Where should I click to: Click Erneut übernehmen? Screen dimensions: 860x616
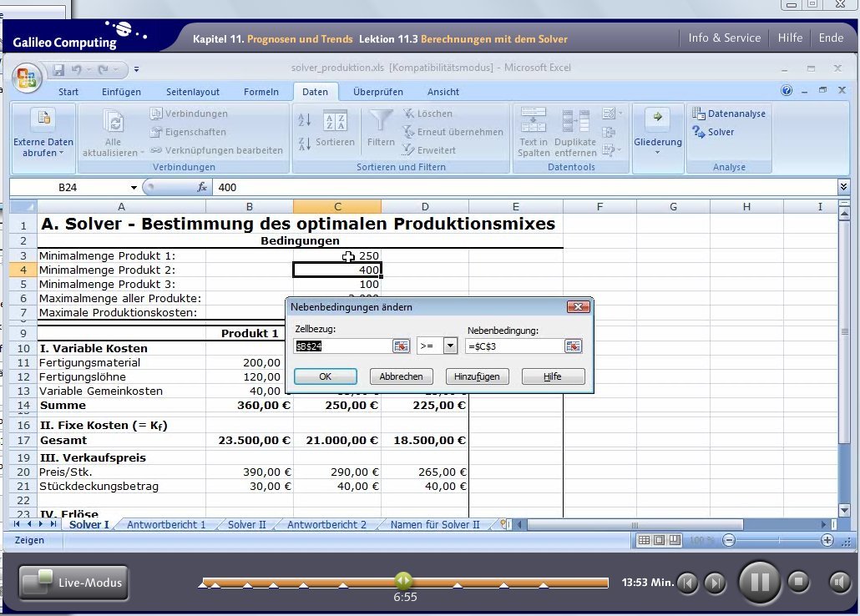tap(453, 132)
